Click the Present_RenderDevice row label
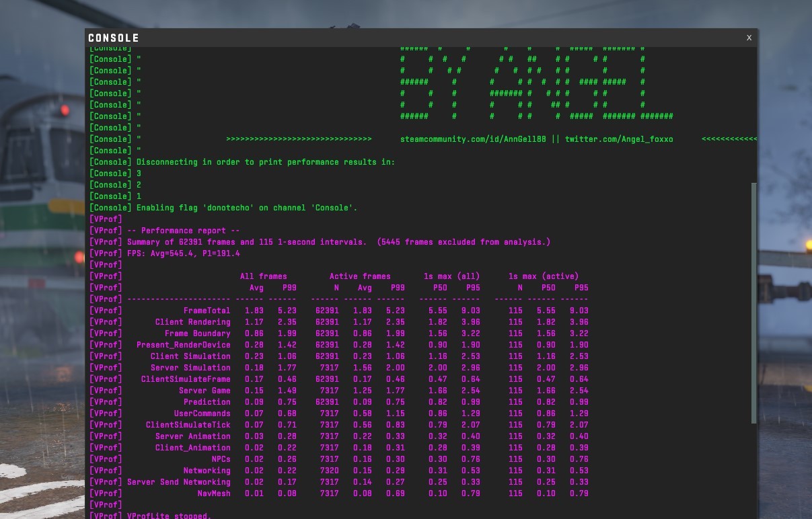 [183, 345]
